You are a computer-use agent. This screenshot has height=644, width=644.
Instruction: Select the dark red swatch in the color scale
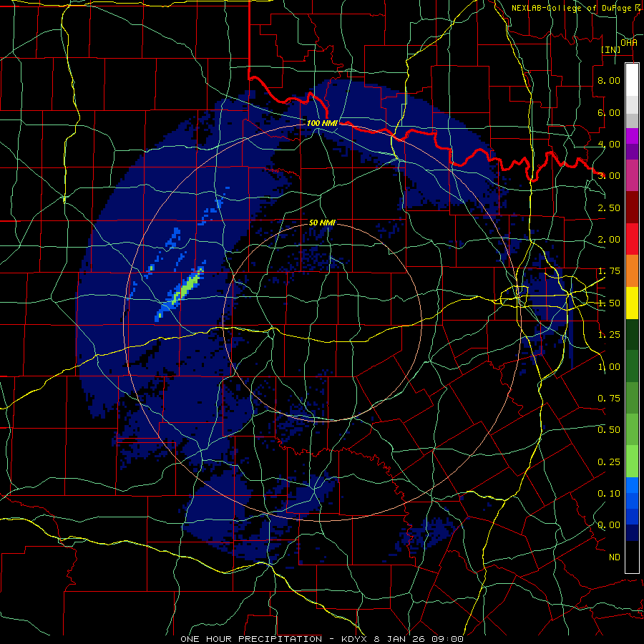coord(632,208)
